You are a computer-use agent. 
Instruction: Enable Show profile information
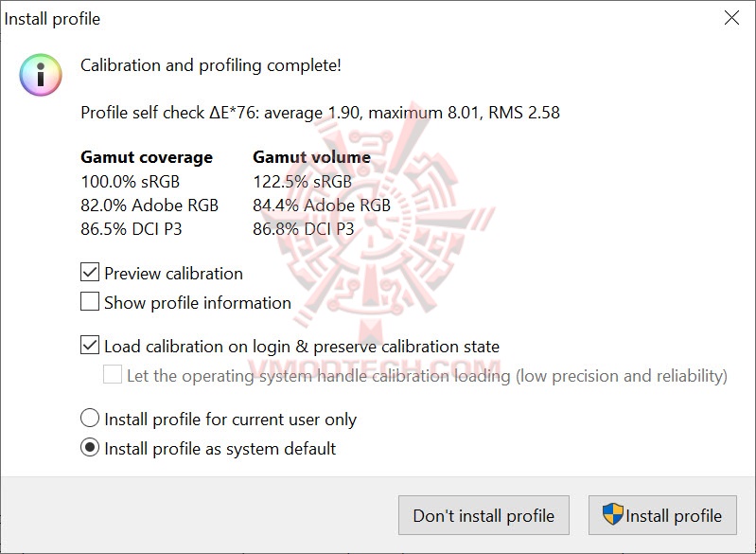[x=90, y=302]
